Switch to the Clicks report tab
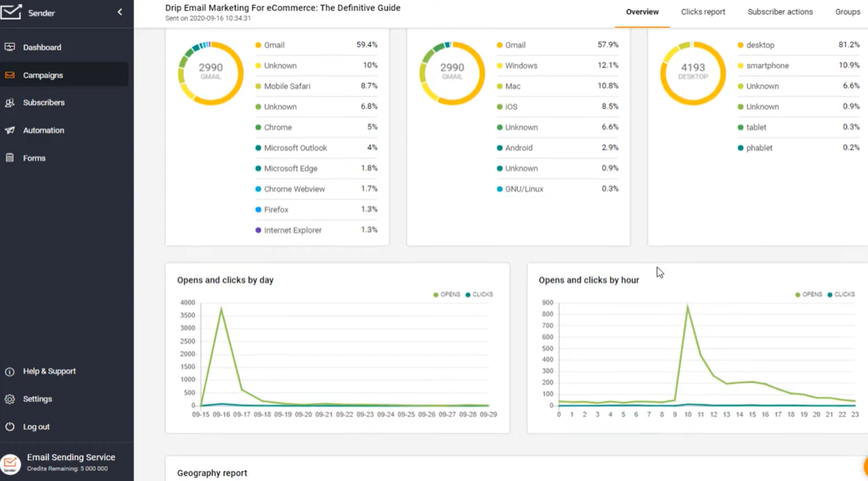Screen dimensions: 868x481 [x=703, y=12]
